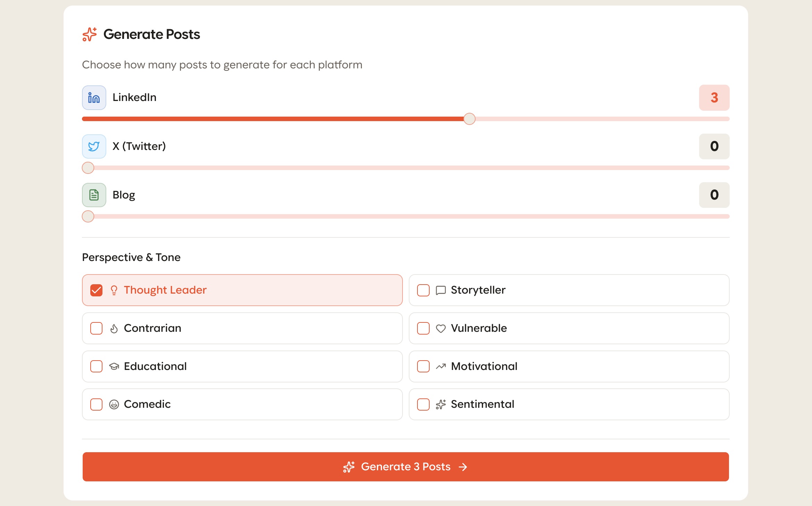Select the Educational tone checkbox

point(96,366)
